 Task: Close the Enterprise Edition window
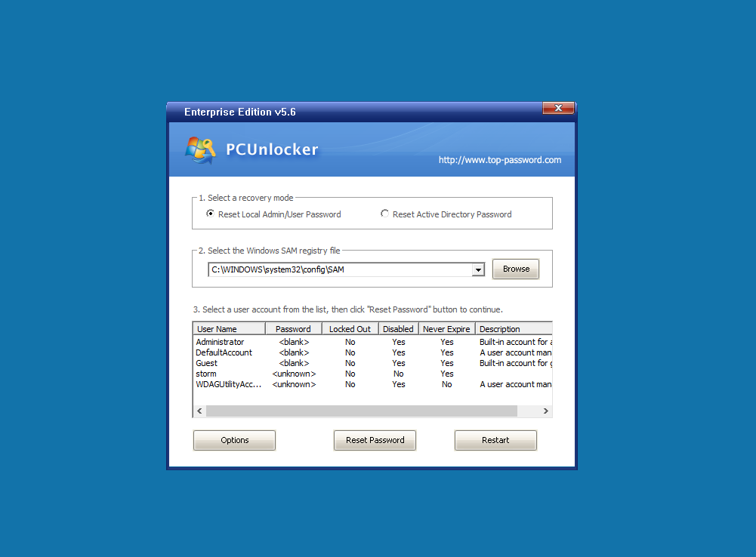(558, 108)
